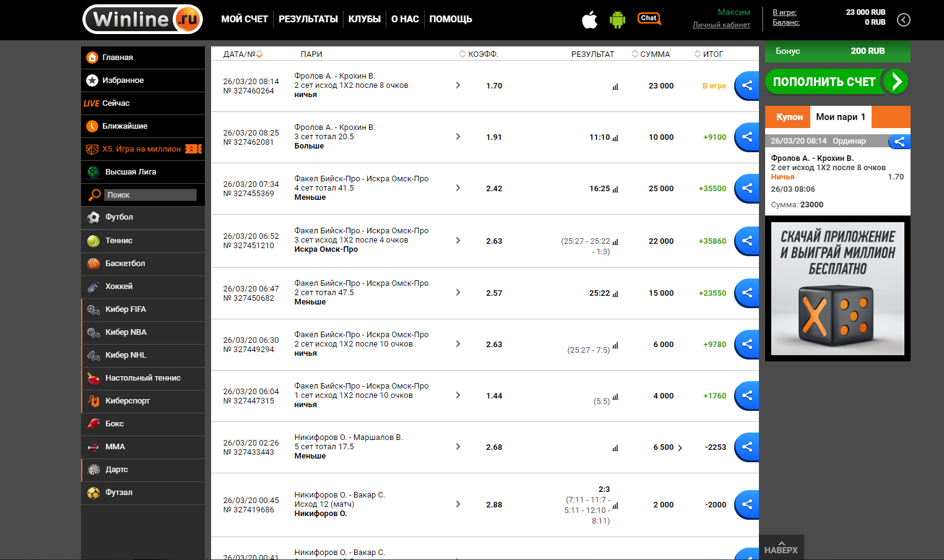Click the Winline.ru logo

[x=143, y=19]
